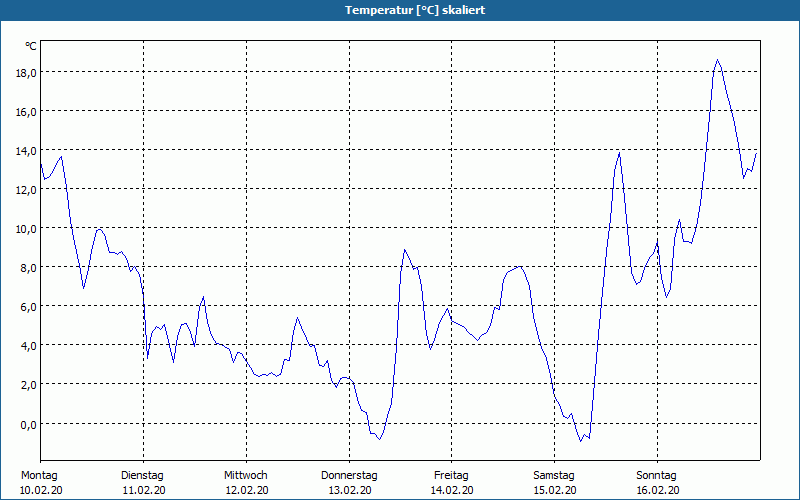The image size is (800, 500).
Task: Click the Donnerstag day label
Action: [x=349, y=476]
